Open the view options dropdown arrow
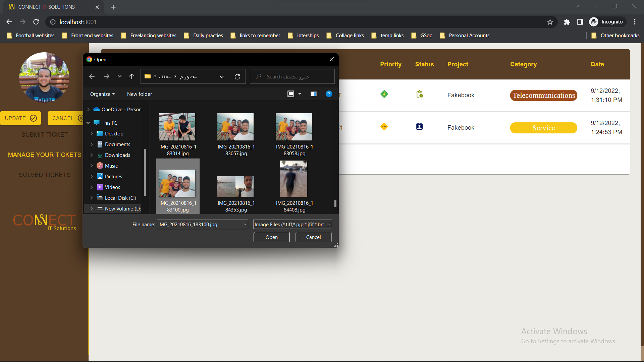This screenshot has height=362, width=644. (300, 94)
